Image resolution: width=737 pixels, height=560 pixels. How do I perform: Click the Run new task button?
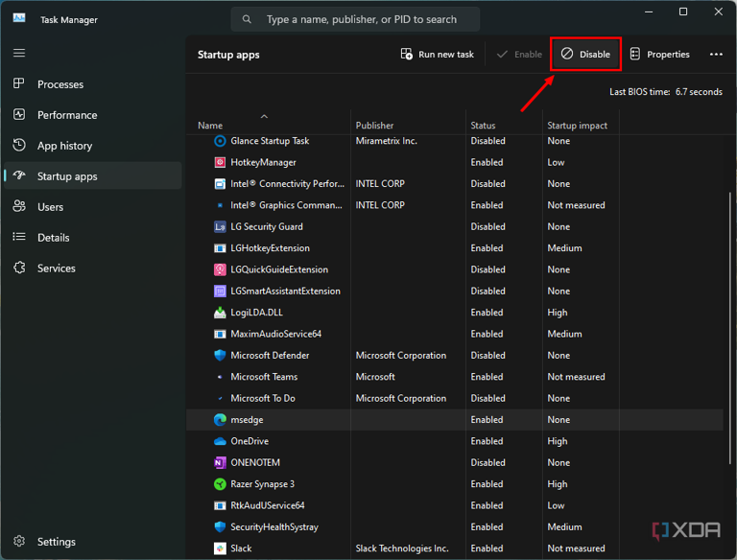coord(438,54)
